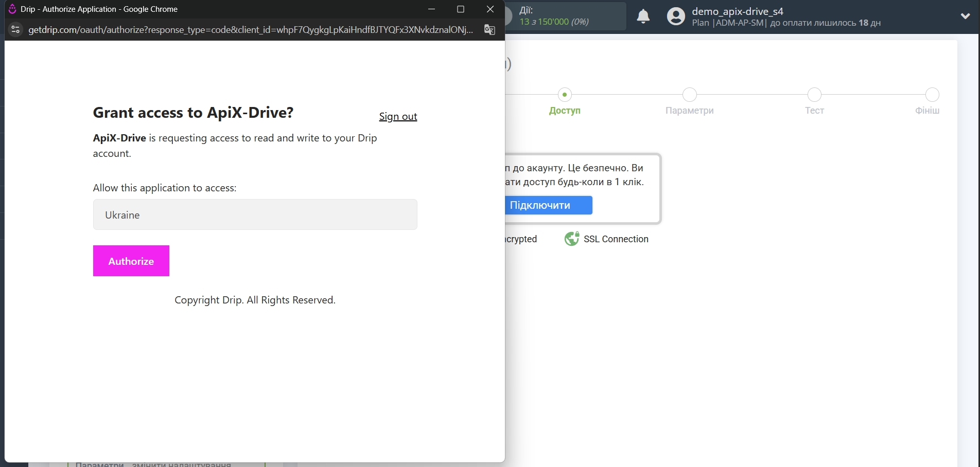Click the demo_apix-drive_s4 username text

point(737,11)
